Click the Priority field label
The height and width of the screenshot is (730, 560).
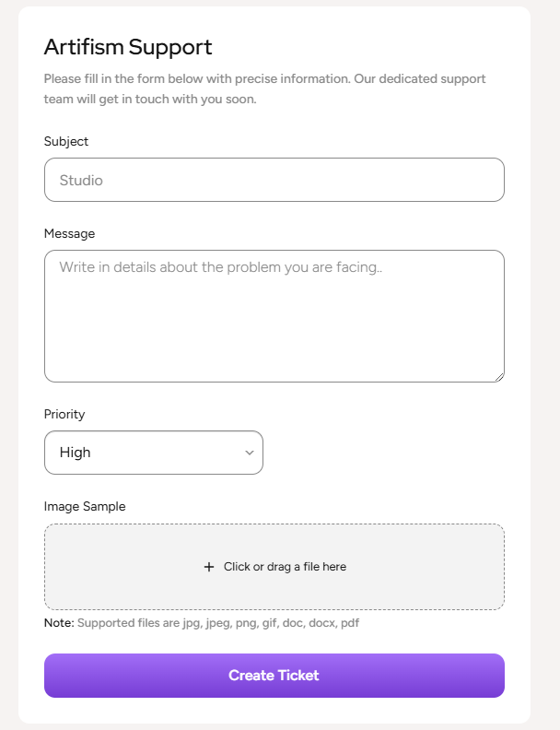click(64, 414)
